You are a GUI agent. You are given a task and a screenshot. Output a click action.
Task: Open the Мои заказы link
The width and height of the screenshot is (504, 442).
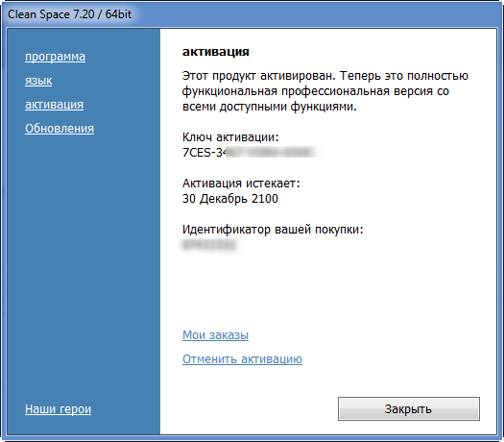click(x=215, y=335)
